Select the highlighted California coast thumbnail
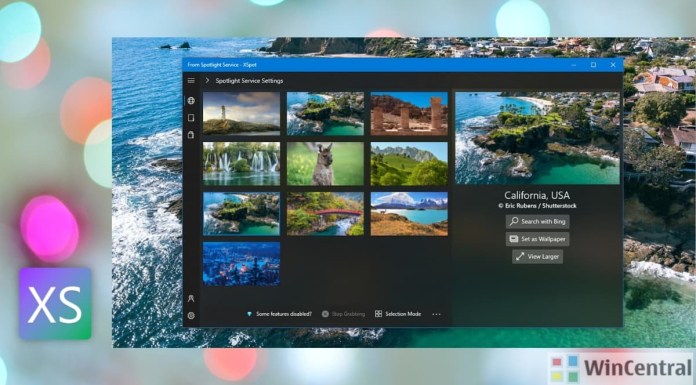This screenshot has height=385, width=696. tap(241, 214)
